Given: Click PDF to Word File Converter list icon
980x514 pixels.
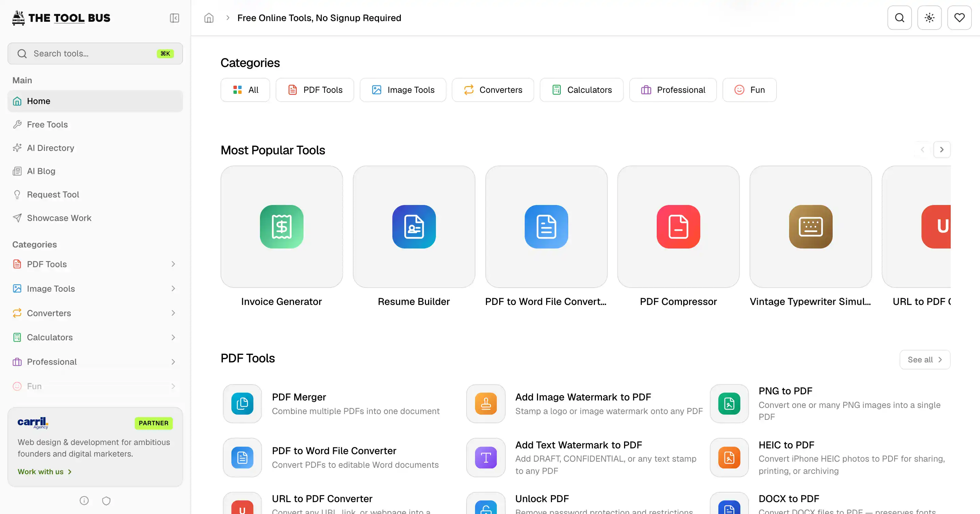Looking at the screenshot, I should tap(242, 457).
